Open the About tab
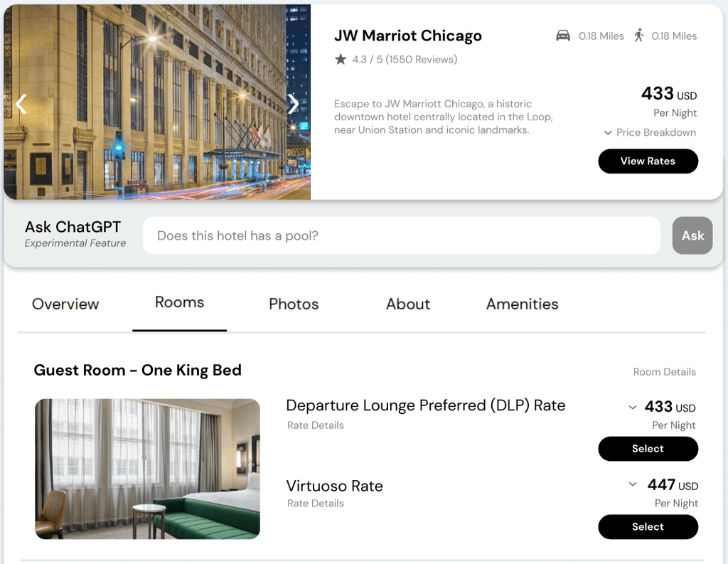The height and width of the screenshot is (564, 728). [x=407, y=304]
